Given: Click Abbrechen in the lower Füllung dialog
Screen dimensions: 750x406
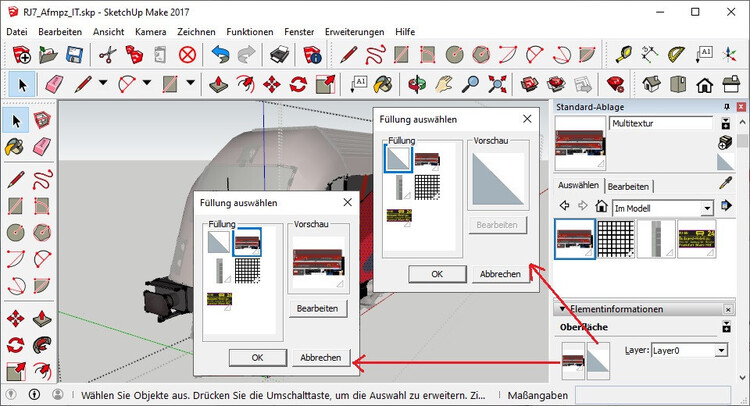Looking at the screenshot, I should 320,358.
